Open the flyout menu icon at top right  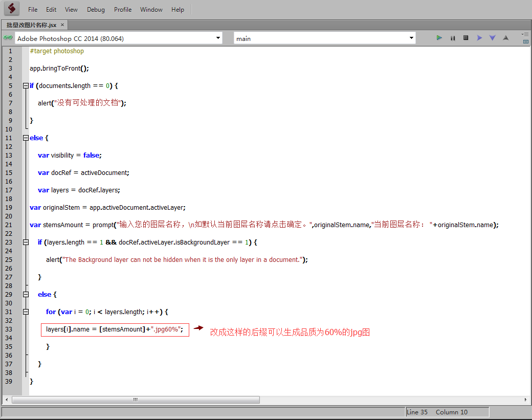[x=525, y=34]
